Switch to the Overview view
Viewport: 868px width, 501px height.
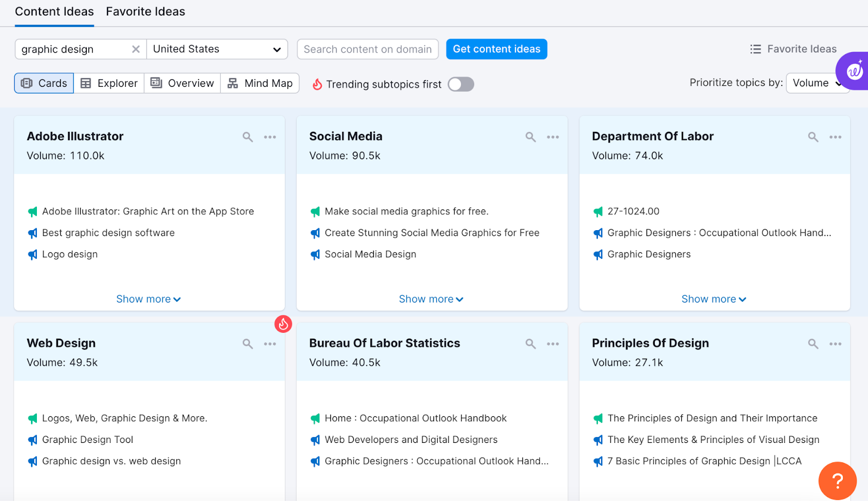click(182, 83)
